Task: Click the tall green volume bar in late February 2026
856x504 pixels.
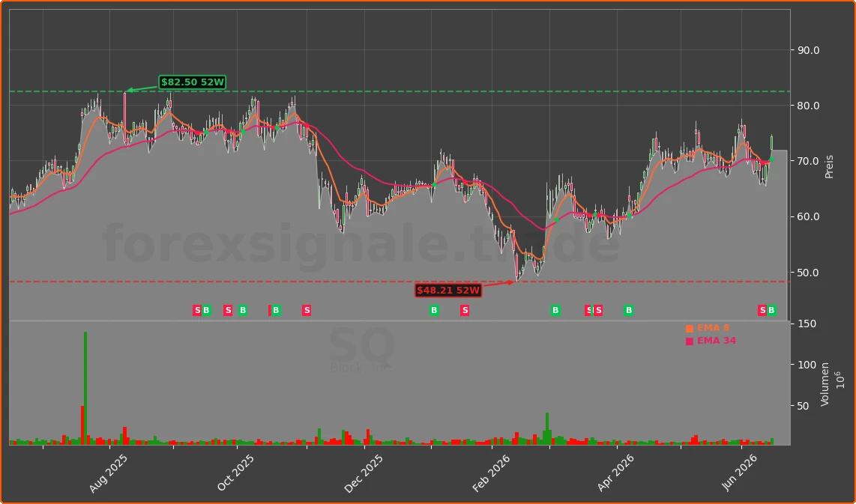Action: pos(547,428)
